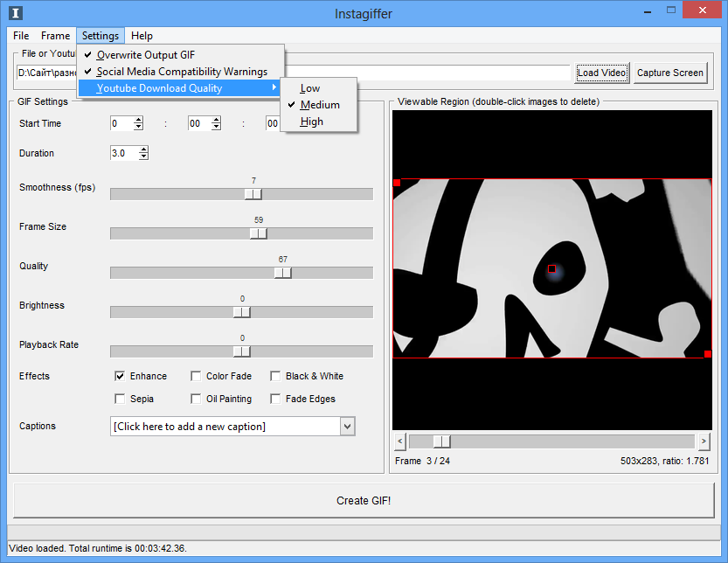Disable the Enhance effect checkbox

click(120, 376)
